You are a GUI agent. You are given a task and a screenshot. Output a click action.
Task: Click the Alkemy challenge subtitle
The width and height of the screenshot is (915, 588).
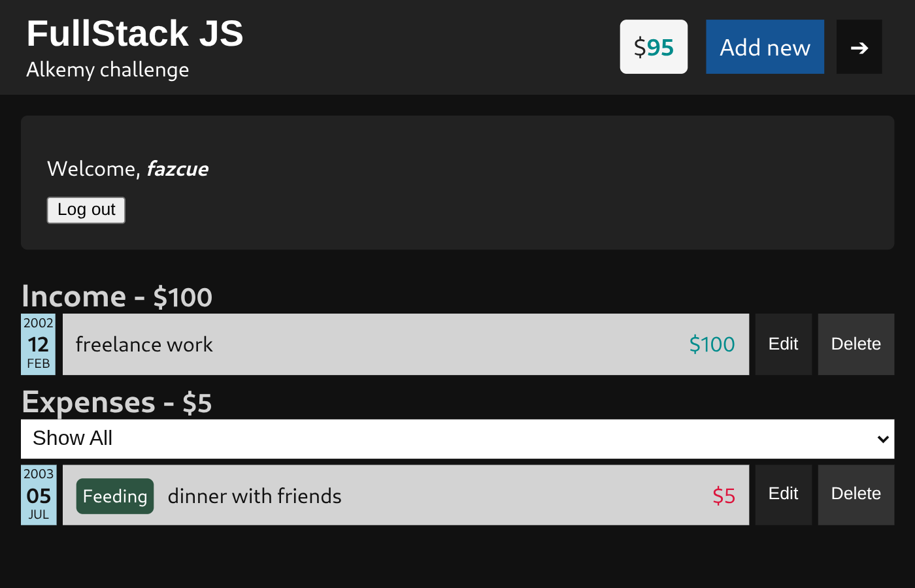[107, 70]
